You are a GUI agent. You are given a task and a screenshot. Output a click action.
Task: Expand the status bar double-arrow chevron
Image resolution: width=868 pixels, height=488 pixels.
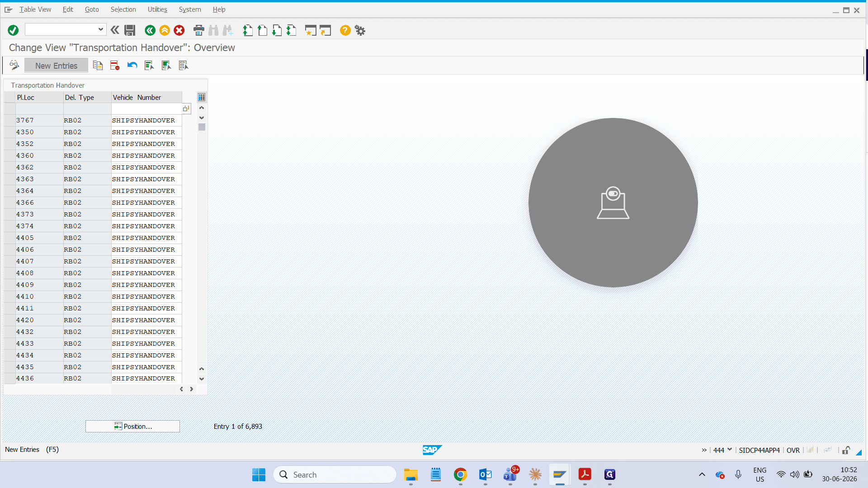704,450
